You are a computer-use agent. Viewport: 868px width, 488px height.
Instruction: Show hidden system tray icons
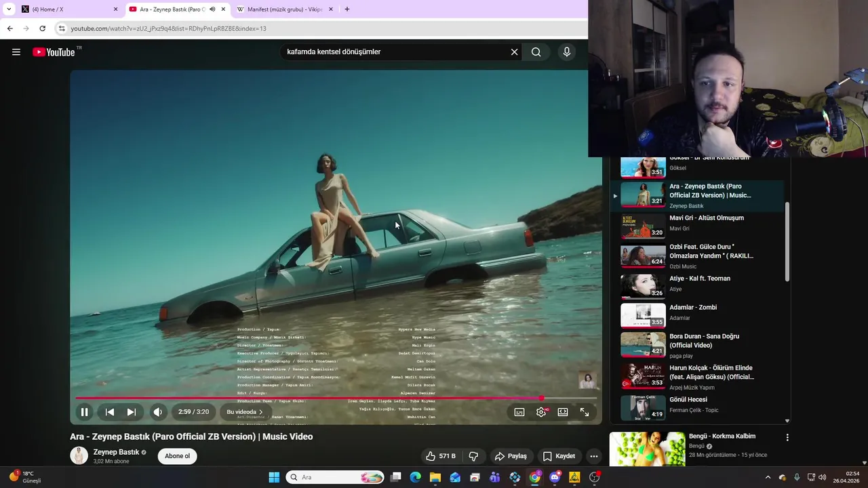click(768, 477)
